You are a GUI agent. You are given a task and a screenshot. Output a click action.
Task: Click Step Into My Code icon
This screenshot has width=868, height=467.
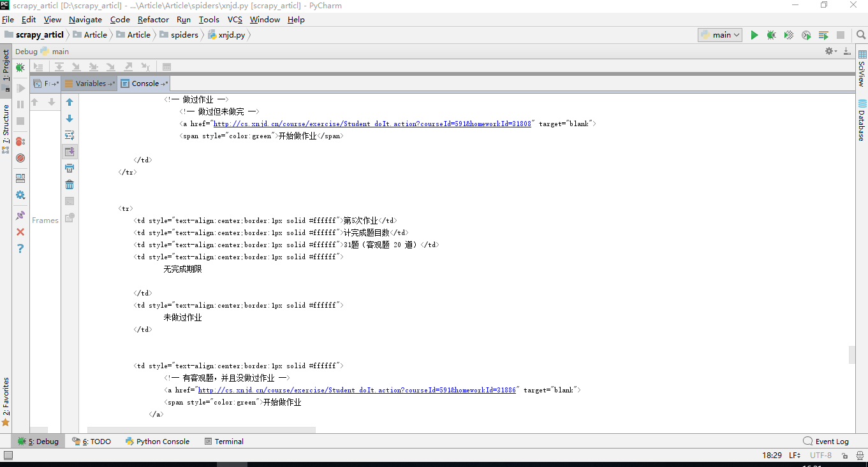coord(93,67)
